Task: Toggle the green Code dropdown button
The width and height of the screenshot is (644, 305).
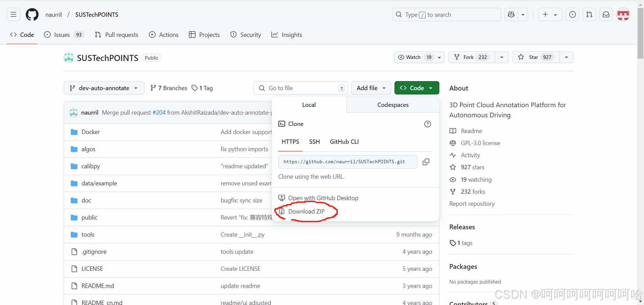Action: [417, 88]
